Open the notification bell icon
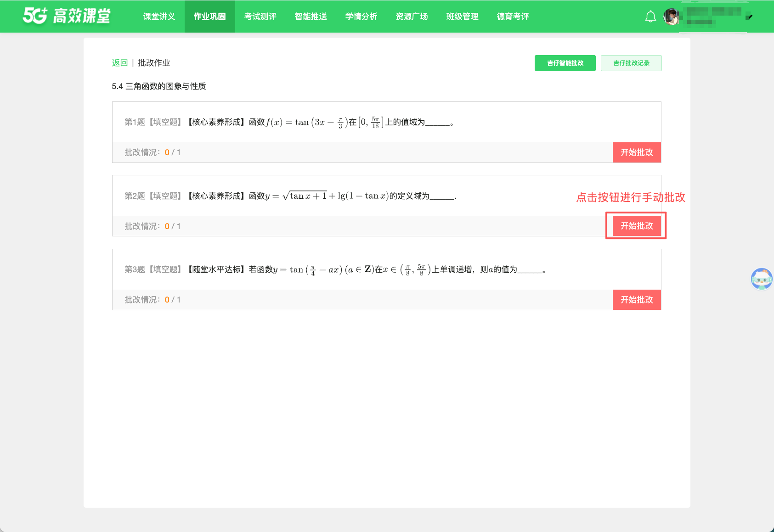This screenshot has width=774, height=532. pyautogui.click(x=650, y=17)
